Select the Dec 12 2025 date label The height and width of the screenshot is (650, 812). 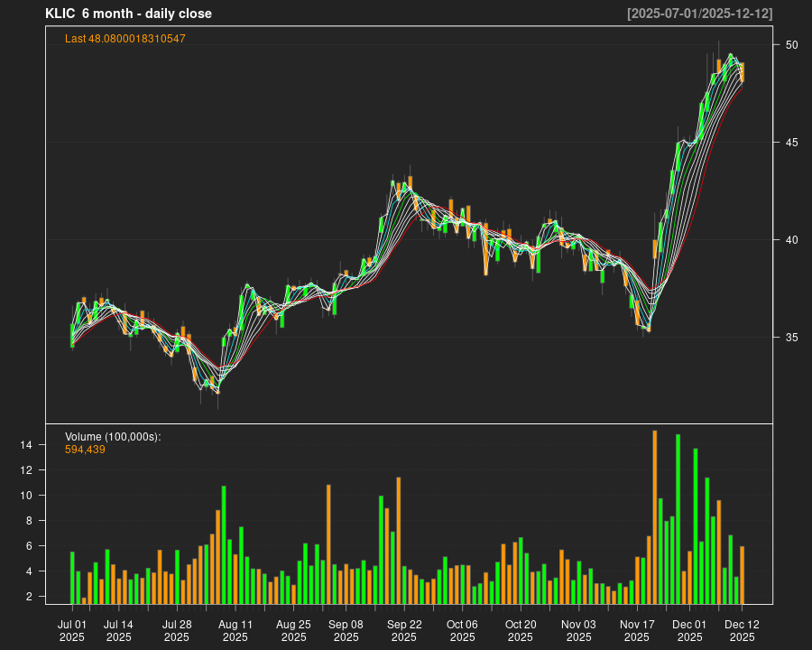click(x=742, y=630)
